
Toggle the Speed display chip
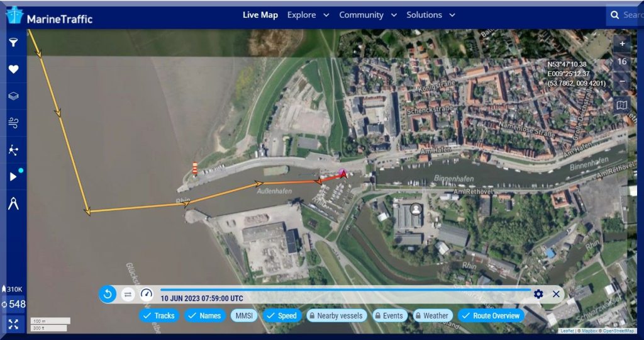pos(280,315)
